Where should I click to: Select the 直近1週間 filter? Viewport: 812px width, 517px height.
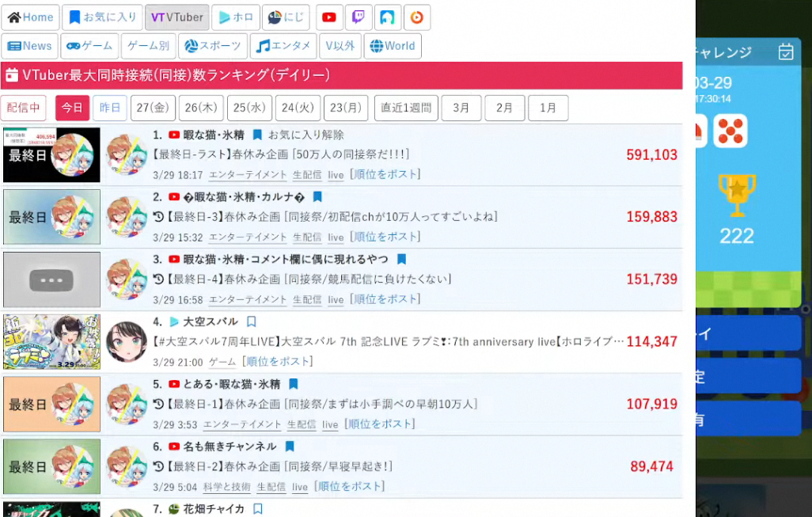click(406, 108)
